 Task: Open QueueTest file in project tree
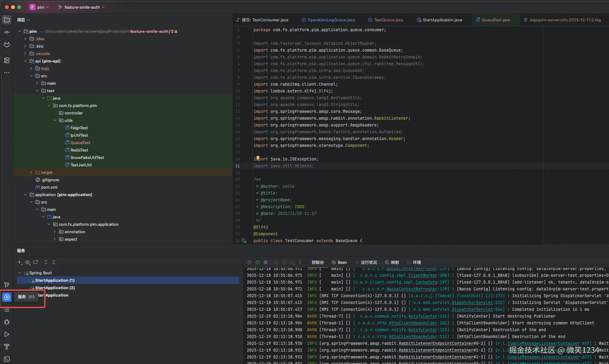80,143
